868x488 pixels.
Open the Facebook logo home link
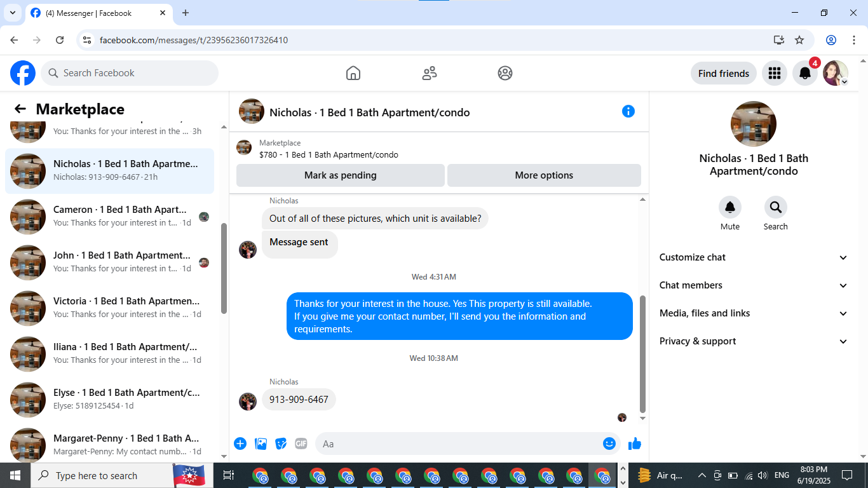23,73
